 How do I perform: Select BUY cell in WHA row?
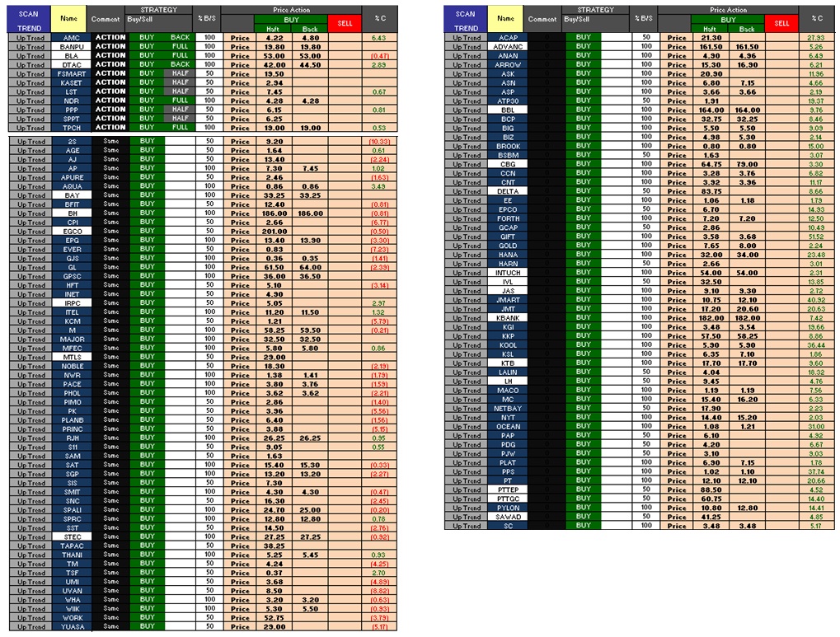click(x=148, y=599)
